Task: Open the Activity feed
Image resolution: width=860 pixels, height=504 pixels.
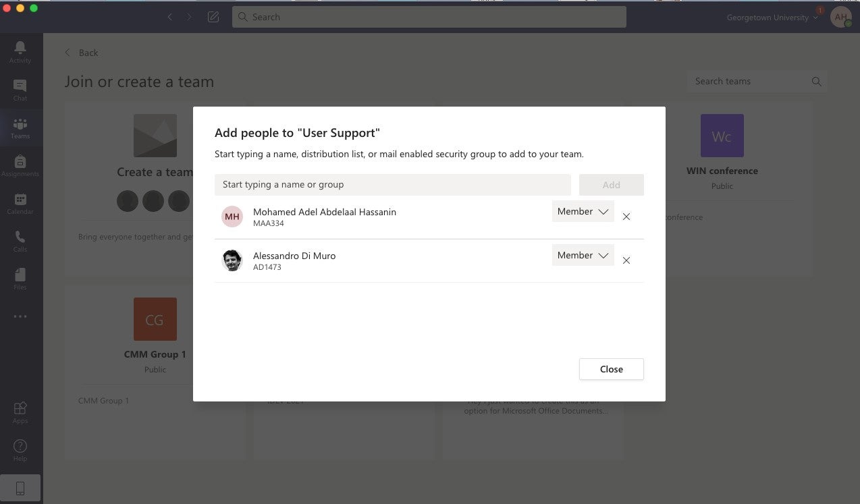Action: (20, 50)
